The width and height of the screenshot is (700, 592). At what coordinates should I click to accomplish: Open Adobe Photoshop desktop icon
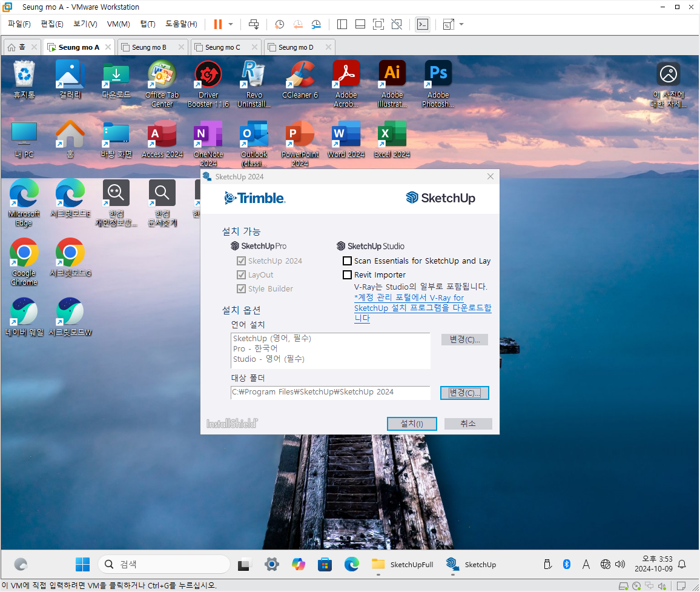pyautogui.click(x=438, y=84)
